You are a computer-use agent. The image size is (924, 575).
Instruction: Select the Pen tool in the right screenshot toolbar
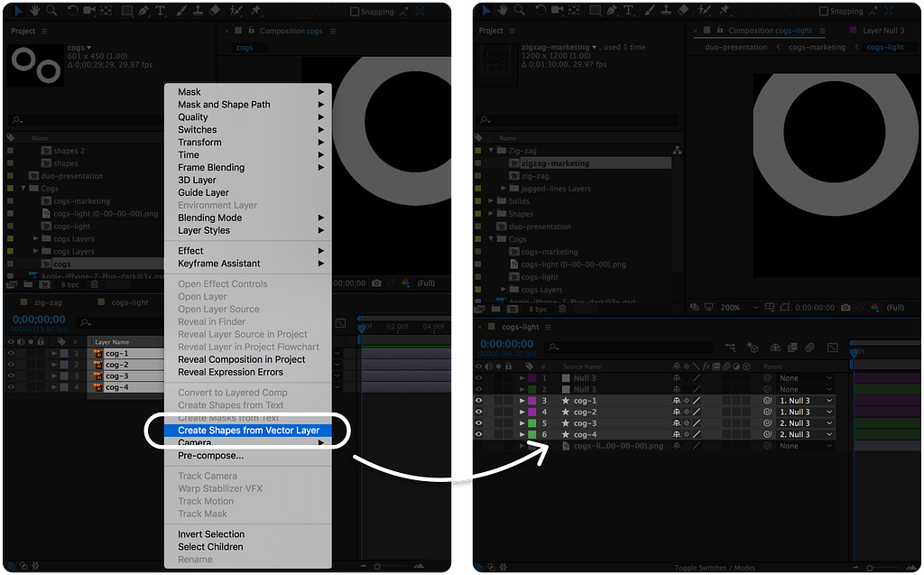tap(613, 10)
